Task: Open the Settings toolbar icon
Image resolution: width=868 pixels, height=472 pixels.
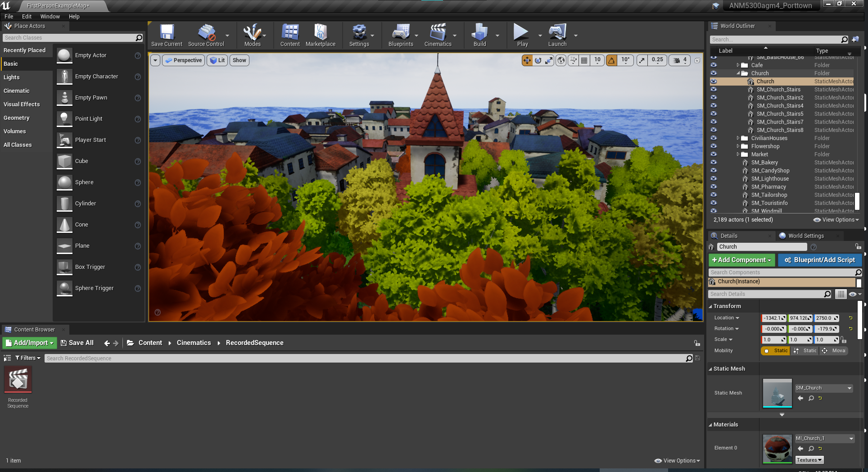Action: pyautogui.click(x=359, y=35)
